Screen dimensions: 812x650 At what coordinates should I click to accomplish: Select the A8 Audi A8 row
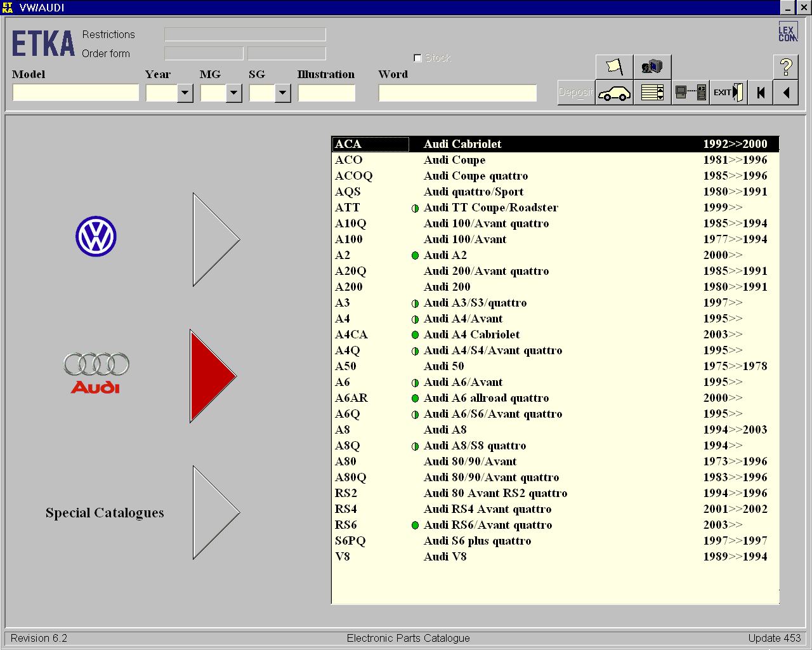[555, 430]
